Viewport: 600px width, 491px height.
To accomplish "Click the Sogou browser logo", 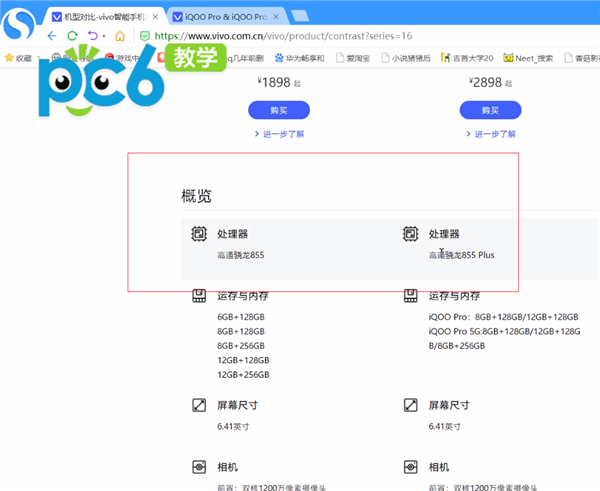I will pyautogui.click(x=18, y=24).
